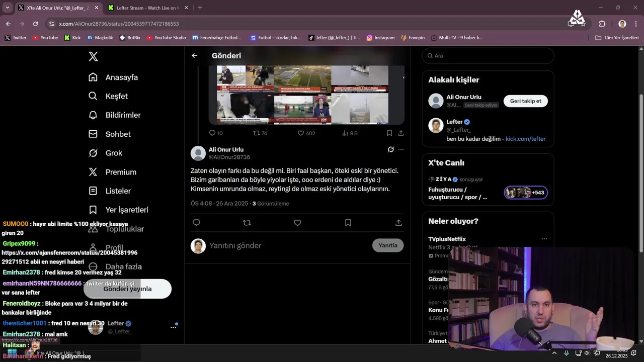Share Ali Onur Urlu's post
Viewport: 644px width, 362px height.
[x=398, y=223]
